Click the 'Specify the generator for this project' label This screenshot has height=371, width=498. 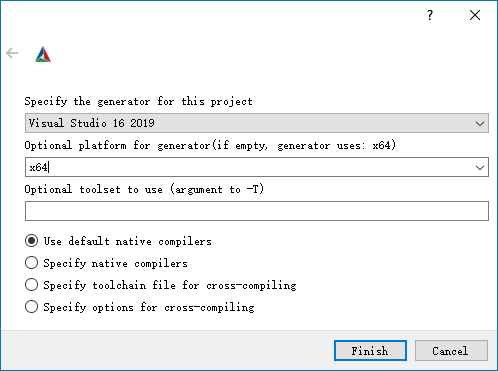[x=138, y=101]
